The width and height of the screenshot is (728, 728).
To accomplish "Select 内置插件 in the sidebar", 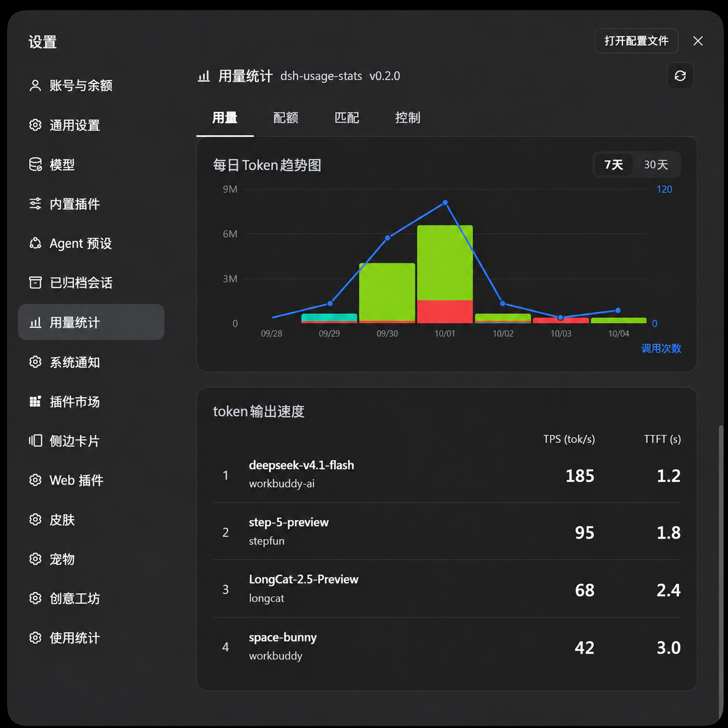I will [91, 204].
